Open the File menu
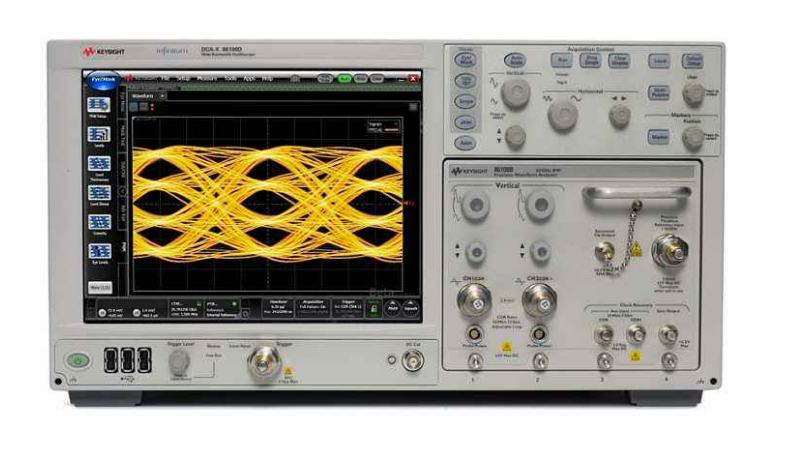 click(x=165, y=78)
